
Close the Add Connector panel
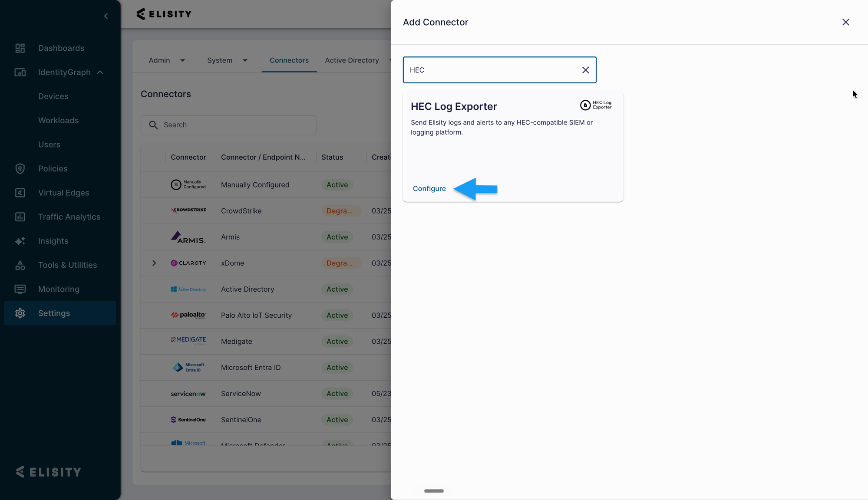coord(845,22)
